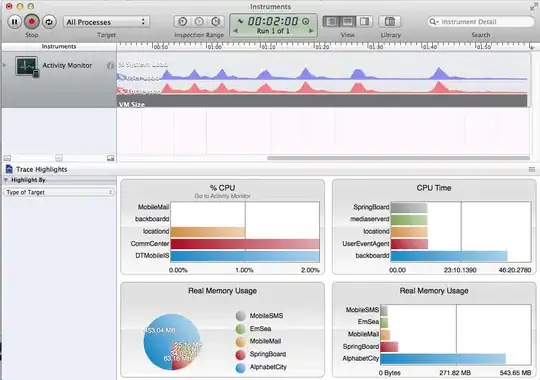Screen dimensions: 540x380
Task: Go to previous run using left arrow
Action: click(x=235, y=31)
